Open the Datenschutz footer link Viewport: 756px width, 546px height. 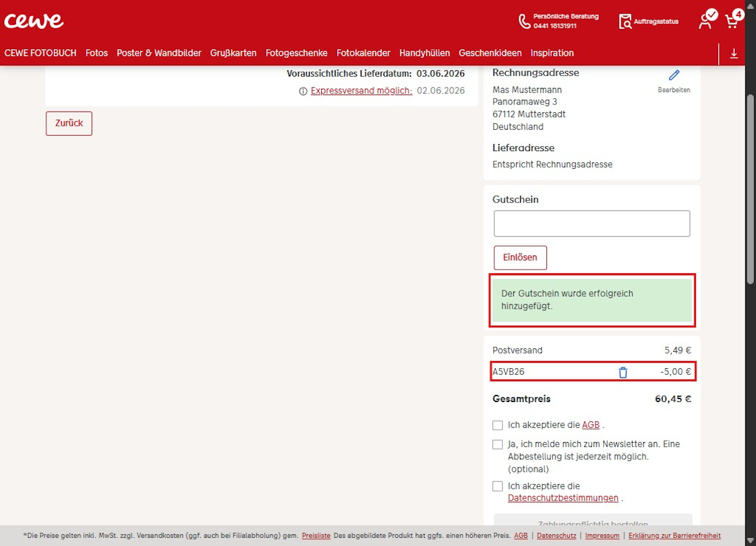tap(556, 536)
